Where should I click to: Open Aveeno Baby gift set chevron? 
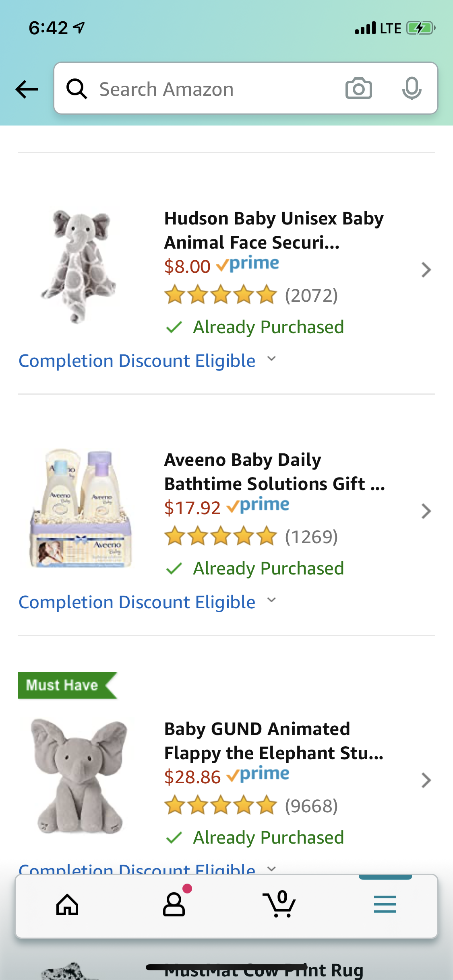tap(426, 511)
